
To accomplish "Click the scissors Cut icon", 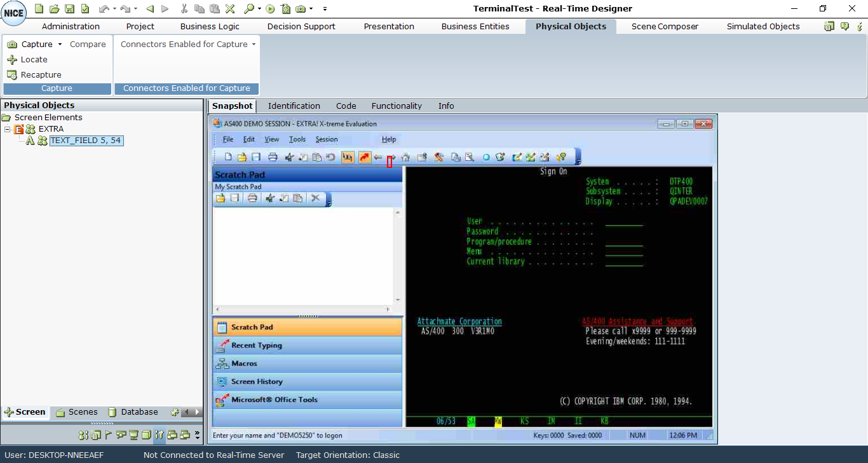I will coord(184,9).
